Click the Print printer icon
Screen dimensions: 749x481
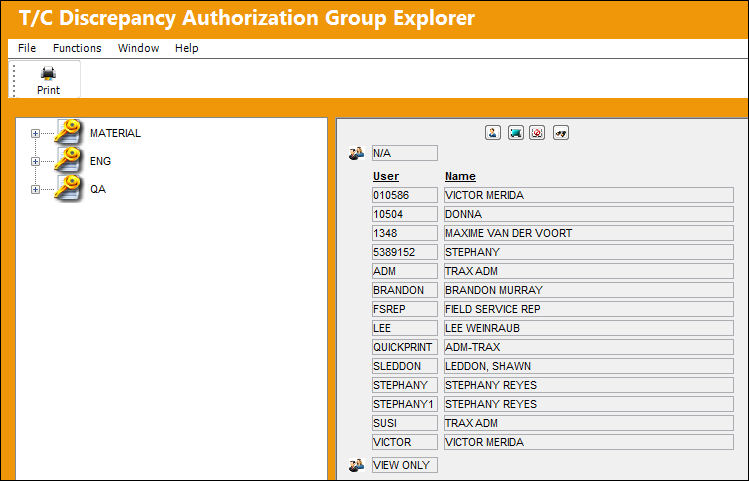[x=48, y=74]
